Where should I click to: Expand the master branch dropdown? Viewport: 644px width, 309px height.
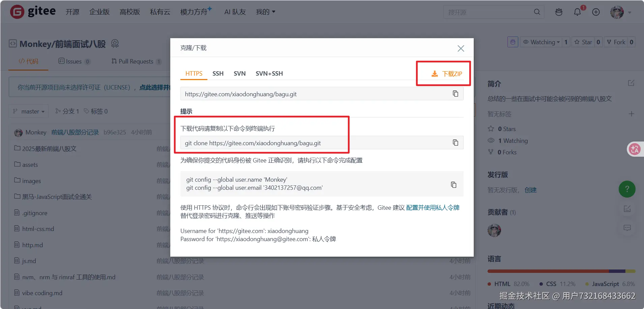(x=29, y=111)
